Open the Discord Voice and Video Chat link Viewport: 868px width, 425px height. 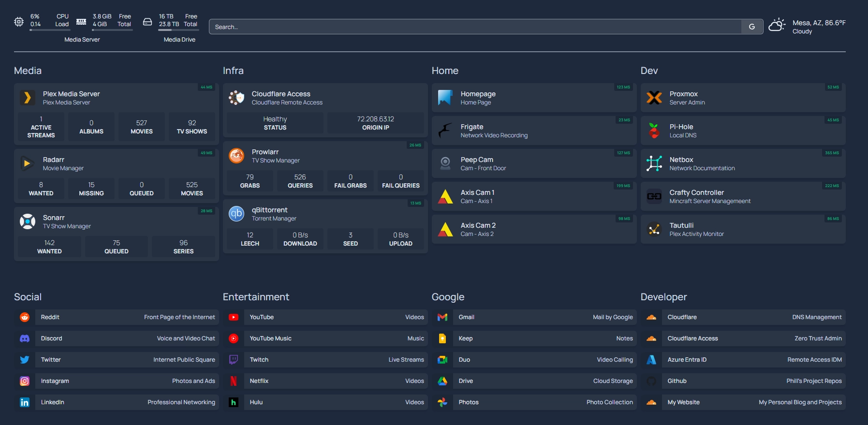click(x=127, y=338)
